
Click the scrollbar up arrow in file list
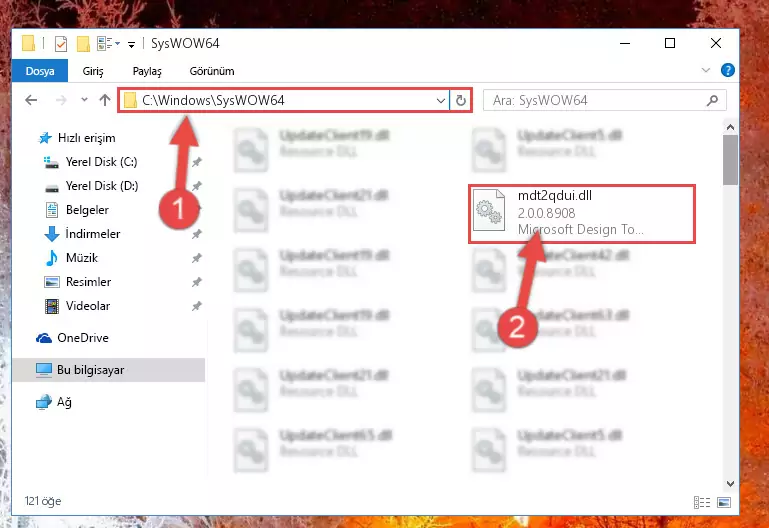[x=730, y=127]
